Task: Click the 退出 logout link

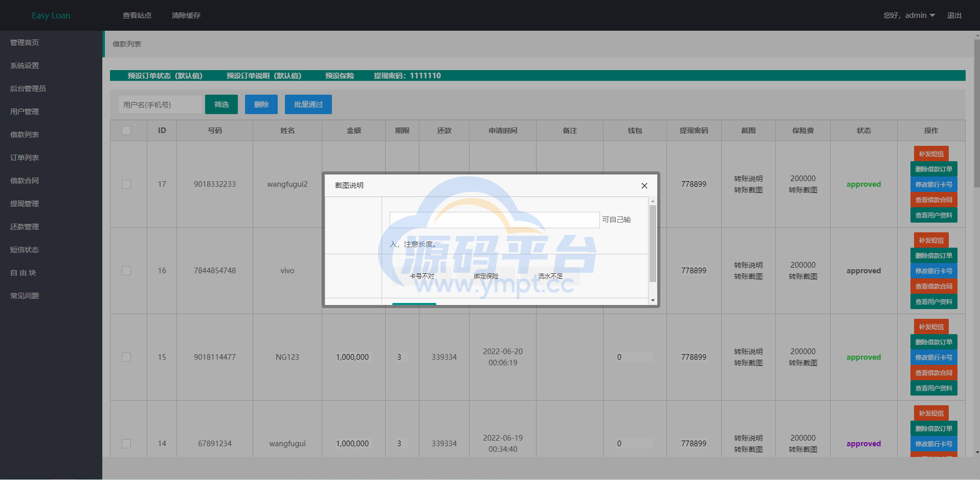Action: point(954,15)
